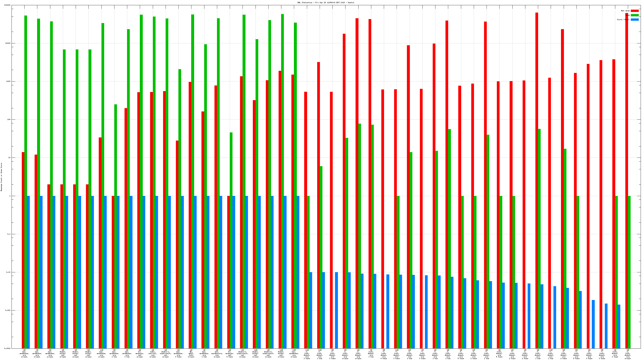Image resolution: width=644 pixels, height=362 pixels.
Task: Click the blue Score legend swatch
Action: 635,19
